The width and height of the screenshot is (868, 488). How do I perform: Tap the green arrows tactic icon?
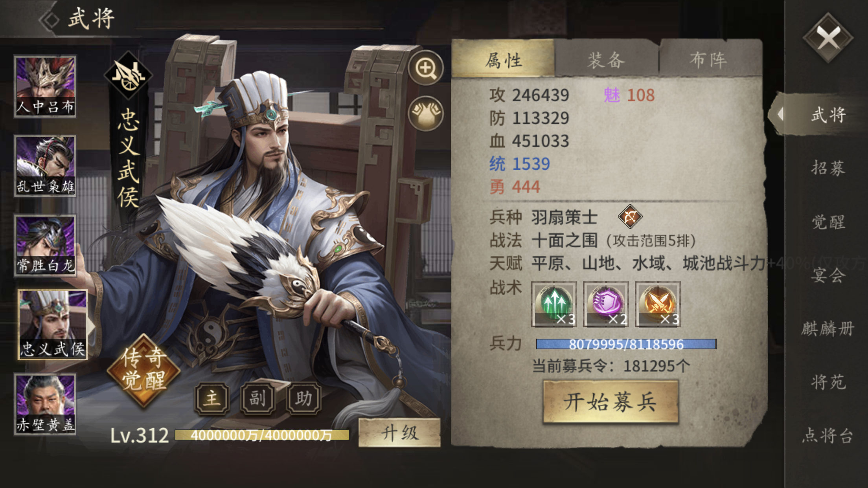[x=554, y=304]
